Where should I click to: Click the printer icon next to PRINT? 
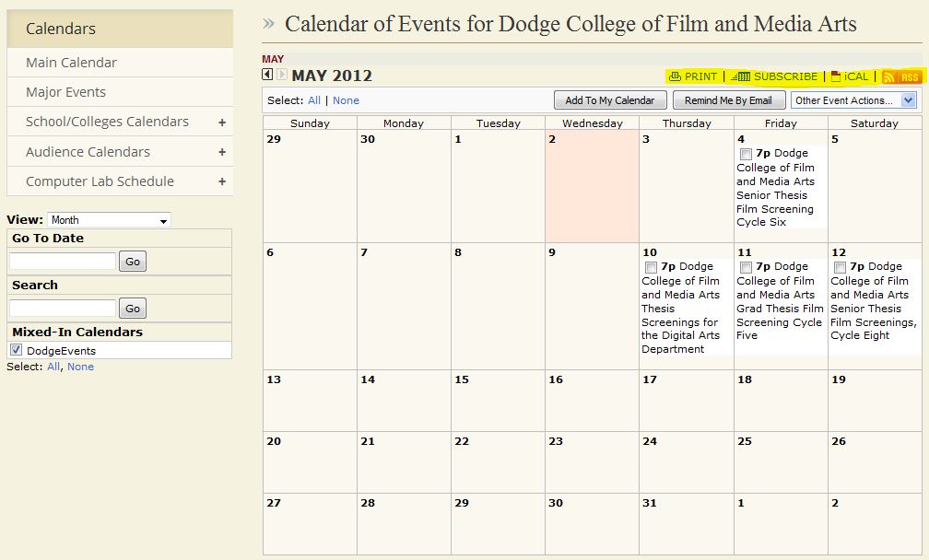(675, 76)
